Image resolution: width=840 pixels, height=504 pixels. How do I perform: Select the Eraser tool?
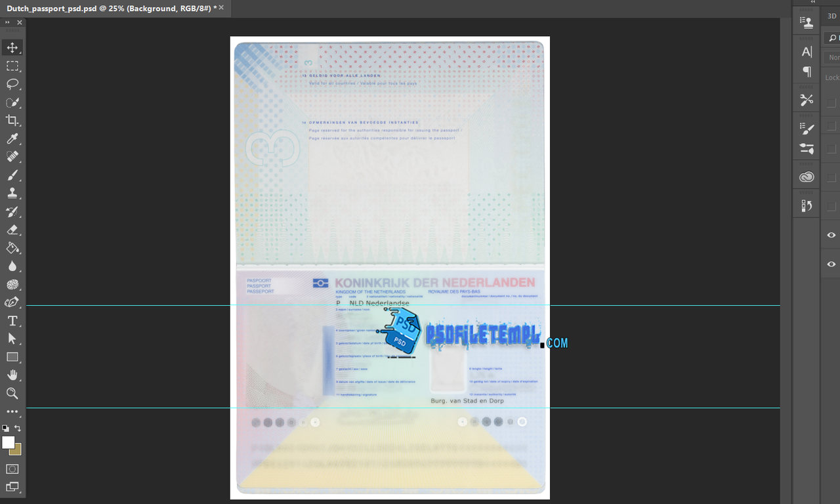pos(12,230)
